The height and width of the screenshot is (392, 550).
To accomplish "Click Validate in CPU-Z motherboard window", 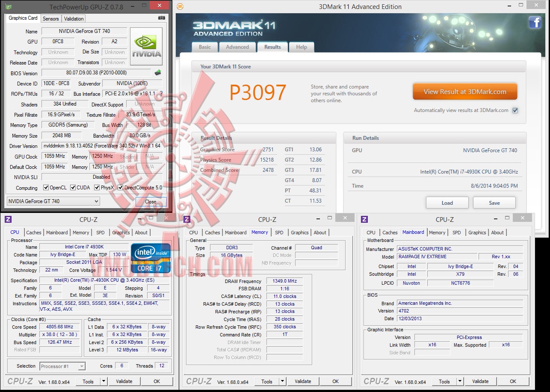I will click(x=480, y=381).
